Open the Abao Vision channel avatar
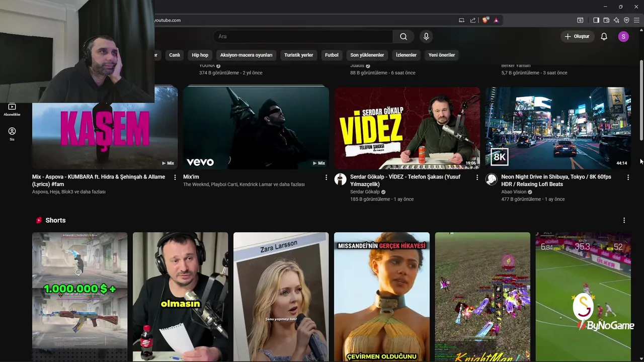 pos(492,179)
